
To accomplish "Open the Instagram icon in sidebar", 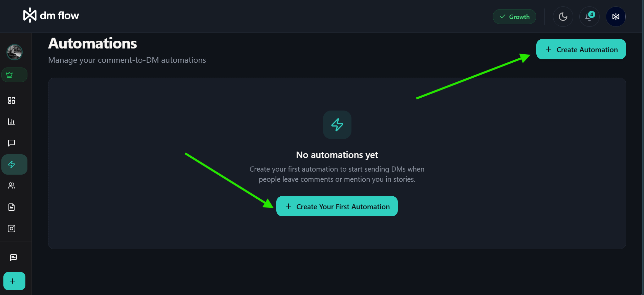I will [11, 228].
